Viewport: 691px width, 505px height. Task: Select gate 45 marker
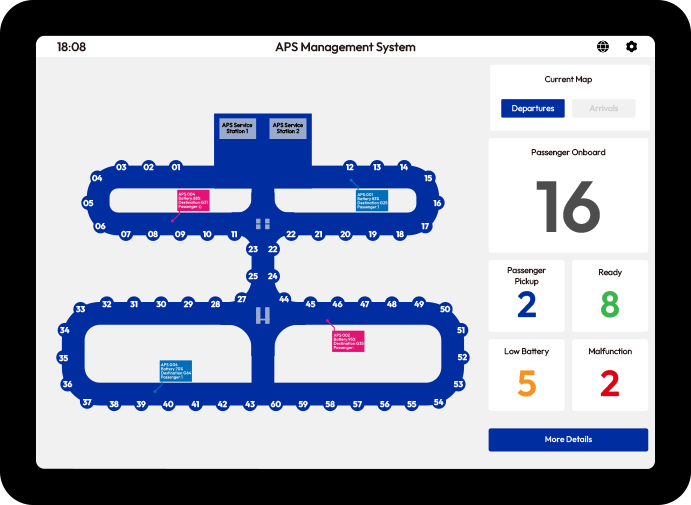point(310,304)
